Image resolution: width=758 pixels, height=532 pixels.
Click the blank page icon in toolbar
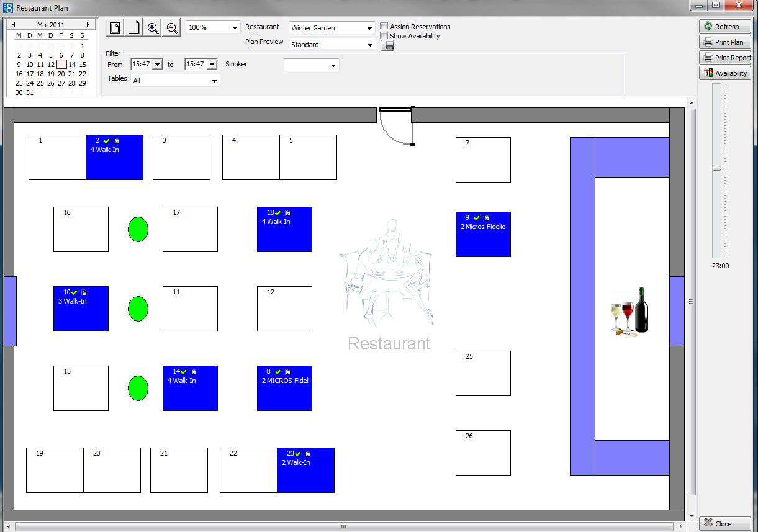(x=133, y=28)
